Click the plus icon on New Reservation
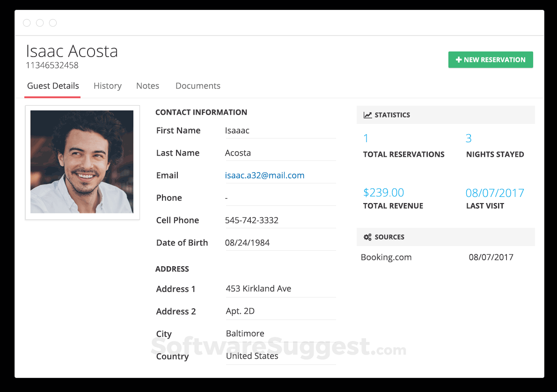 point(457,59)
